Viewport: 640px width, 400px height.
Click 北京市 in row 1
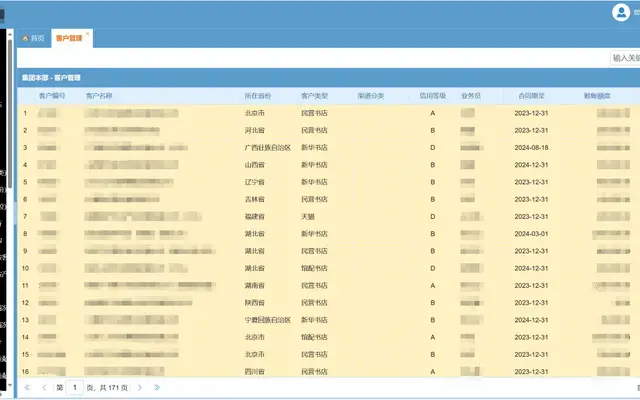tap(255, 113)
